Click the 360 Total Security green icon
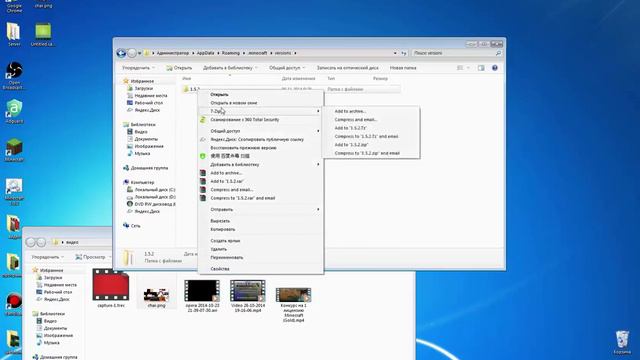 click(x=203, y=120)
